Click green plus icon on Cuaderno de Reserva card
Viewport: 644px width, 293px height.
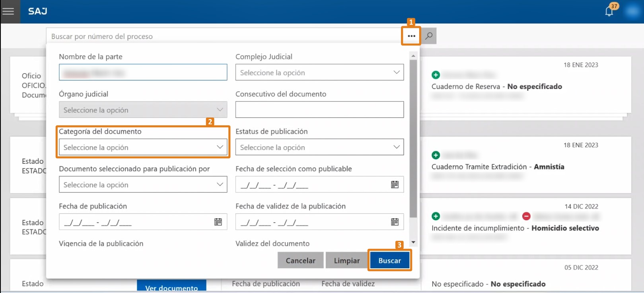click(436, 75)
